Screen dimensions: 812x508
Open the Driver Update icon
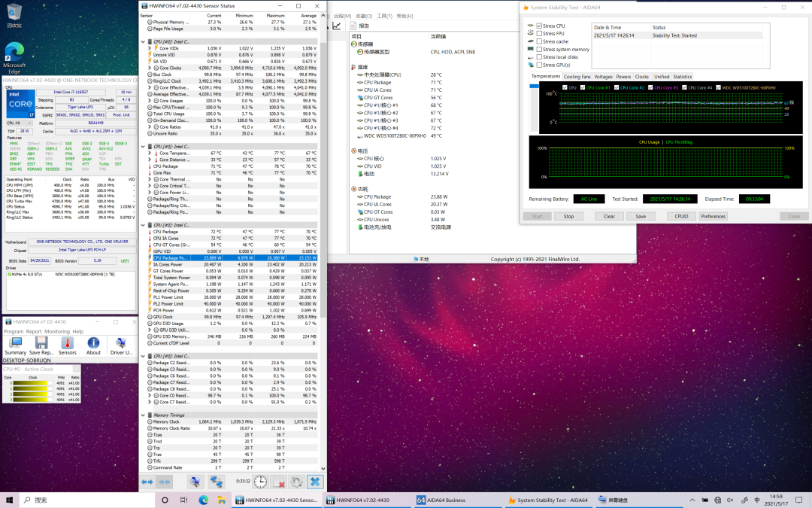[121, 344]
